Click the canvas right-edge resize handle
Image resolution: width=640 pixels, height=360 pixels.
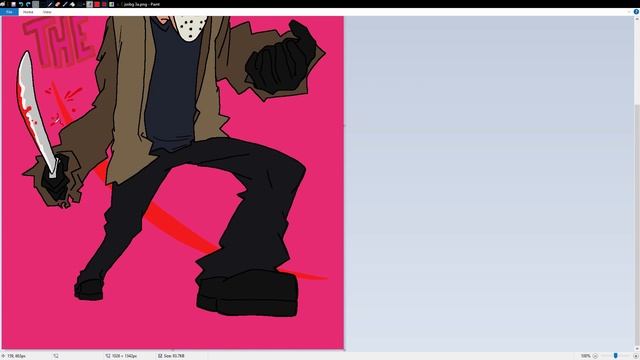coord(344,126)
